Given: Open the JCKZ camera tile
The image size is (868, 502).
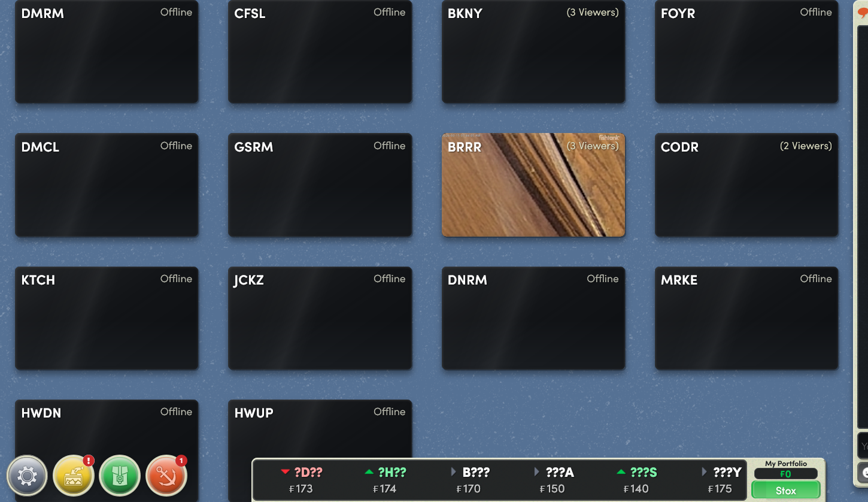Looking at the screenshot, I should pos(320,318).
